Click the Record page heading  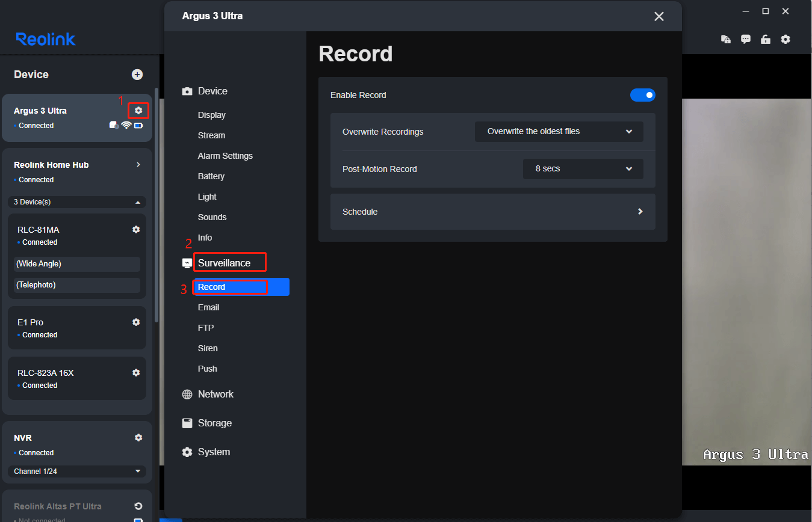point(356,54)
